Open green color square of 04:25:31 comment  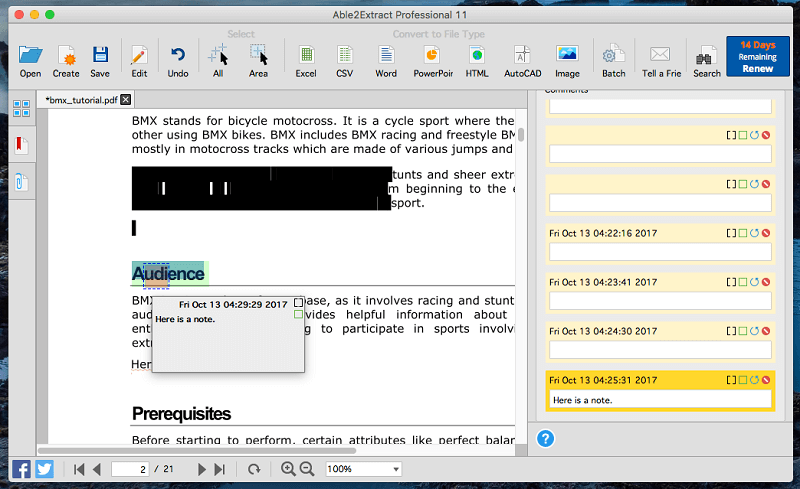(x=743, y=380)
